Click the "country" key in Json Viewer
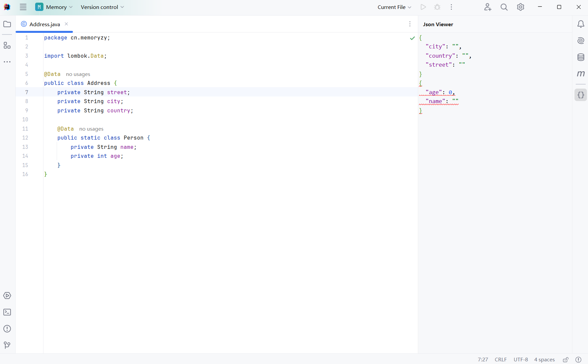The image size is (588, 364). (440, 56)
